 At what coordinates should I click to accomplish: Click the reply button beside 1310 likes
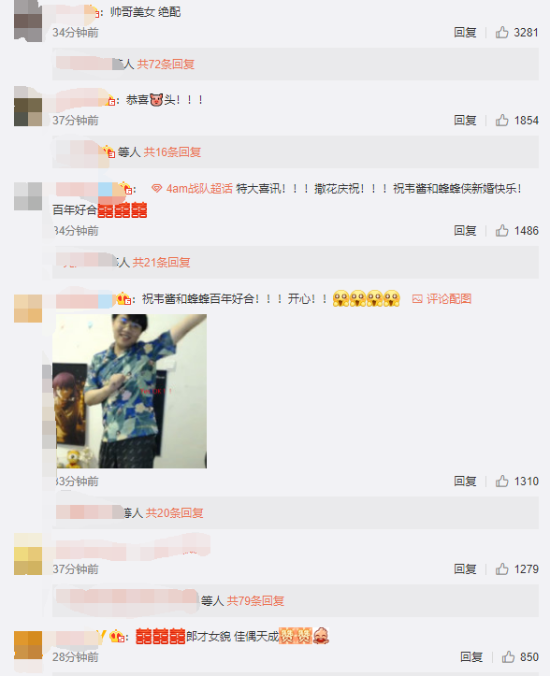[465, 481]
